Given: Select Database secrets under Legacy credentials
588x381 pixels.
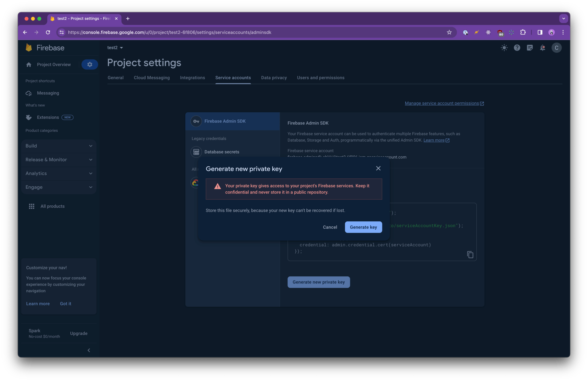Looking at the screenshot, I should (222, 152).
